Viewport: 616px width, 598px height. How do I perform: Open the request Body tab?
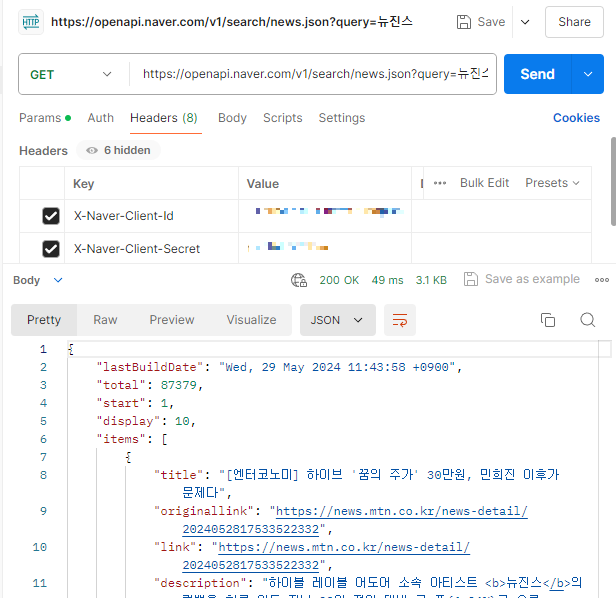tap(232, 118)
